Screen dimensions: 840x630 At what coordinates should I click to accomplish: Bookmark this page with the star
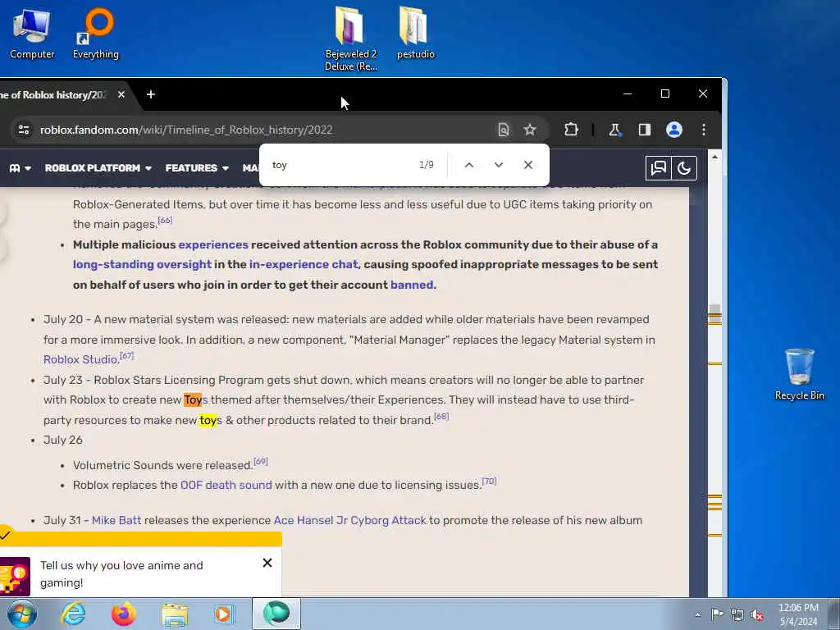pyautogui.click(x=530, y=130)
